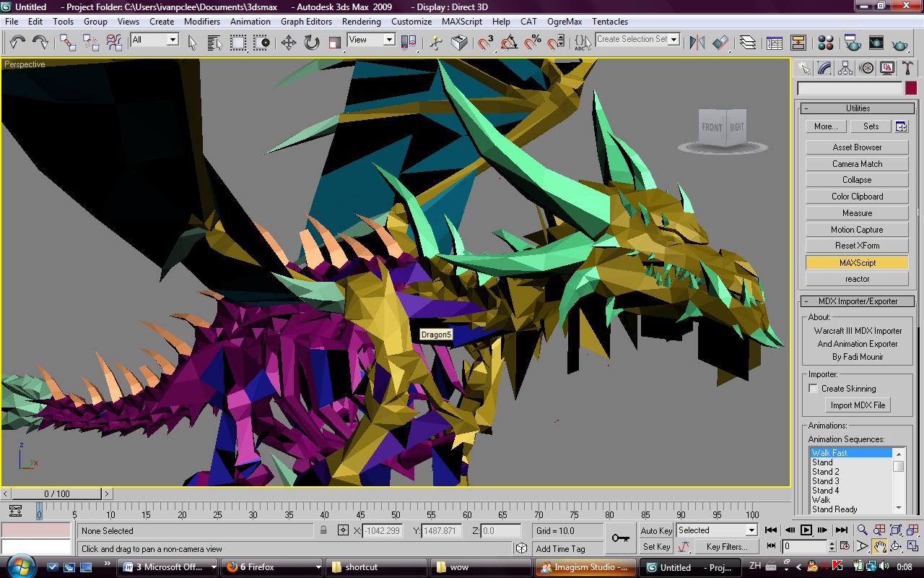The height and width of the screenshot is (578, 924).
Task: Click the Quick Render teapot icon
Action: (900, 43)
